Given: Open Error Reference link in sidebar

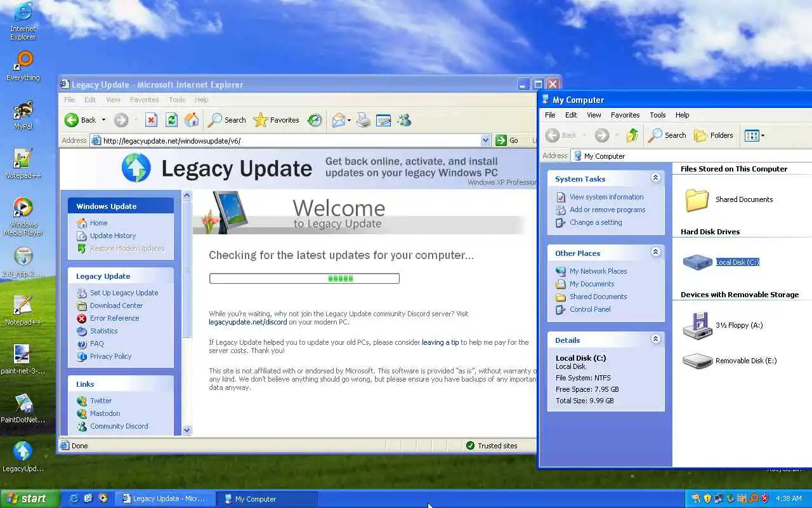Looking at the screenshot, I should pyautogui.click(x=114, y=318).
